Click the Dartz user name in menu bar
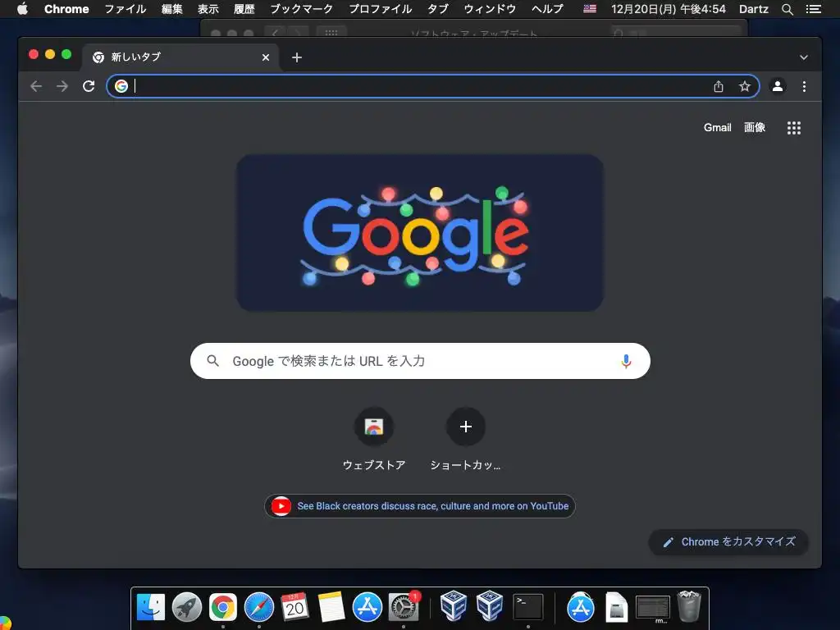 coord(753,9)
